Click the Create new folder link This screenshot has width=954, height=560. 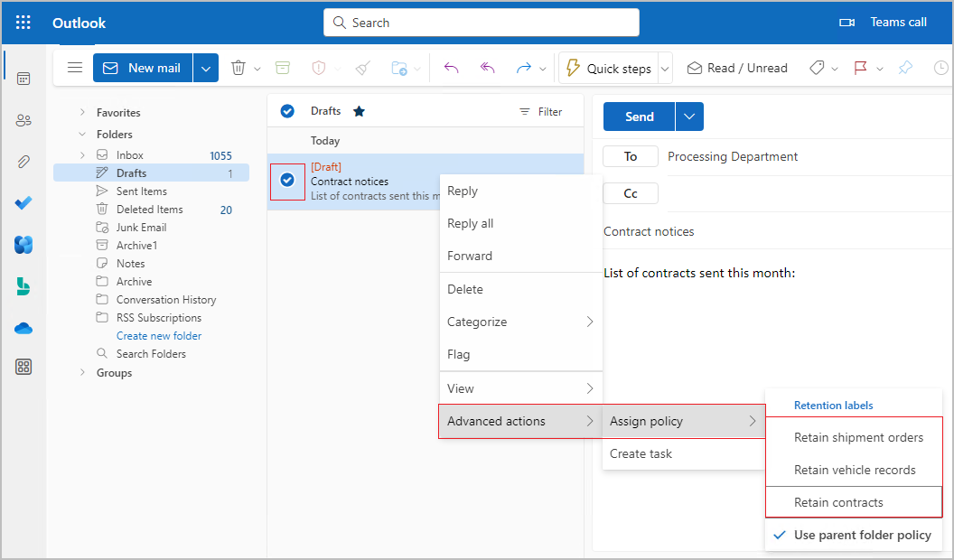tap(159, 335)
